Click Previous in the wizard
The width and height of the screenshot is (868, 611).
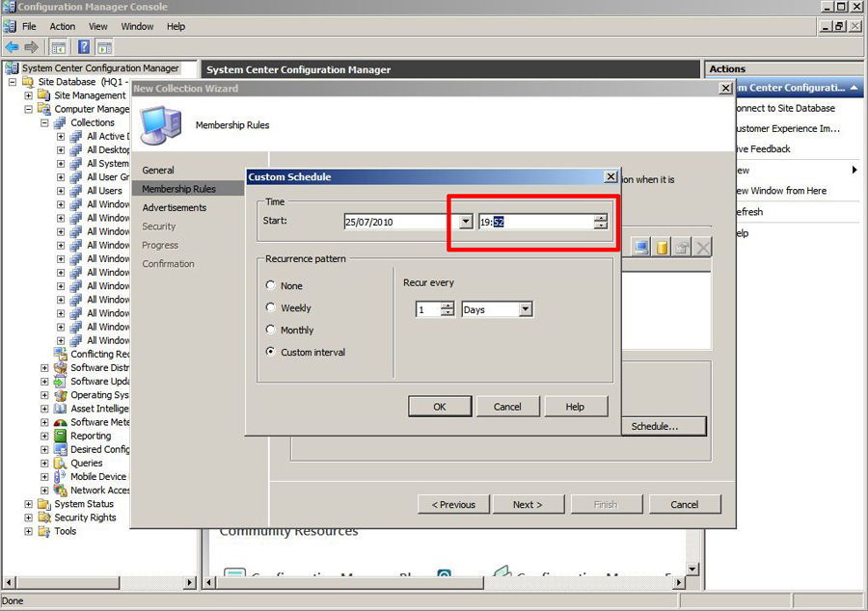click(x=453, y=504)
